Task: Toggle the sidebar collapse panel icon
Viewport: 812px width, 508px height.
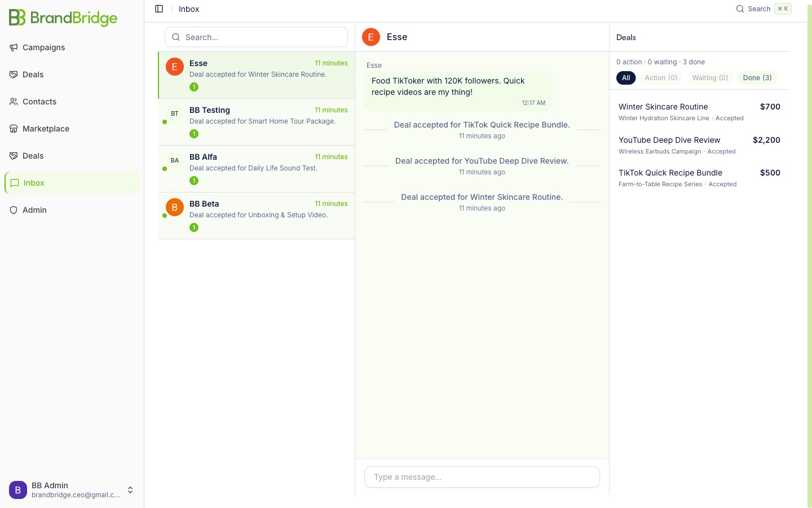Action: [x=159, y=8]
